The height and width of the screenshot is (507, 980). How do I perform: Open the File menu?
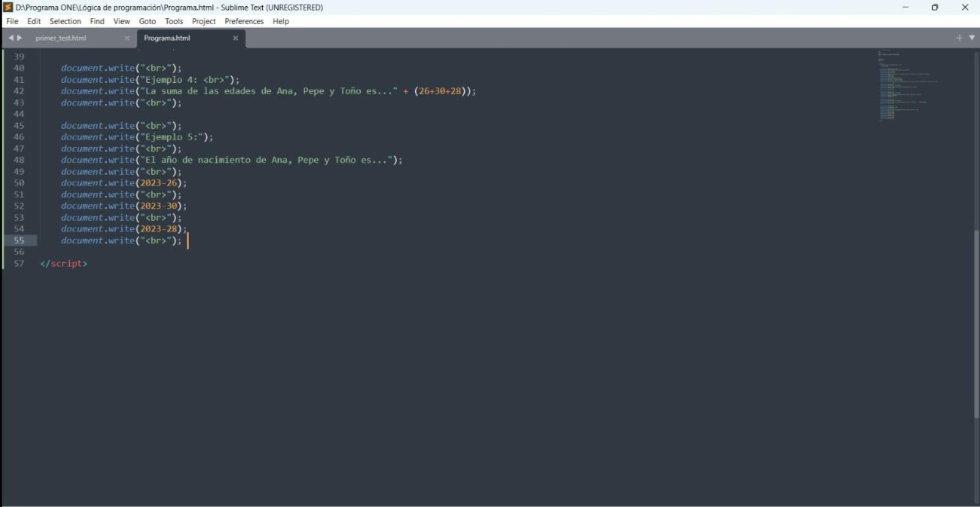(12, 21)
